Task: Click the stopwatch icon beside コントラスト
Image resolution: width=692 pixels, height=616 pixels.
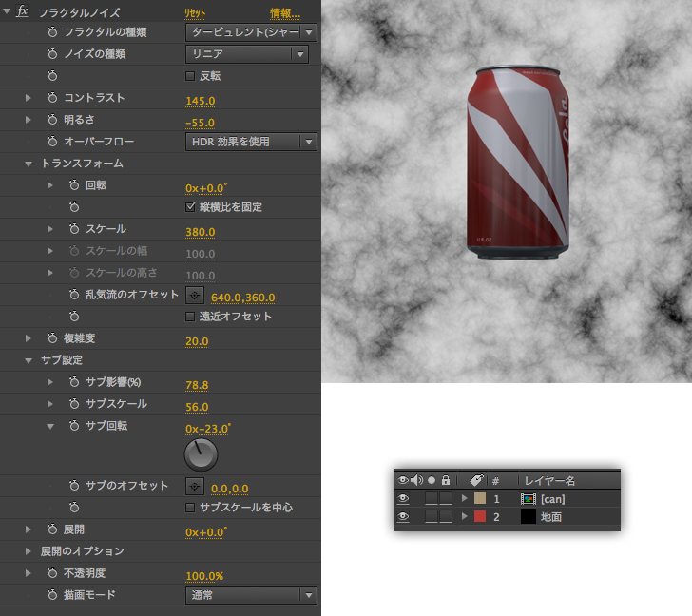Action: [x=52, y=98]
